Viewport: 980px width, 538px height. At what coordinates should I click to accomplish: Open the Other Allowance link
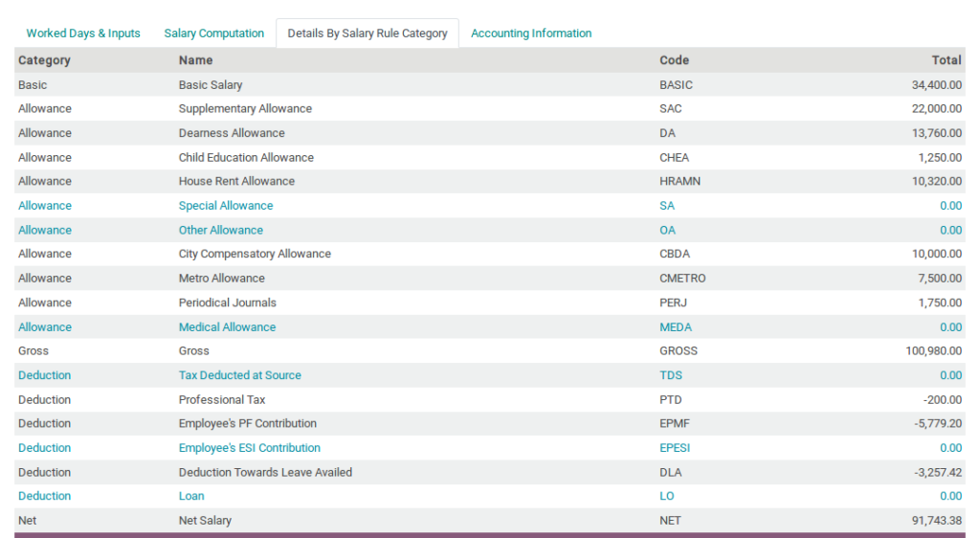(x=221, y=230)
